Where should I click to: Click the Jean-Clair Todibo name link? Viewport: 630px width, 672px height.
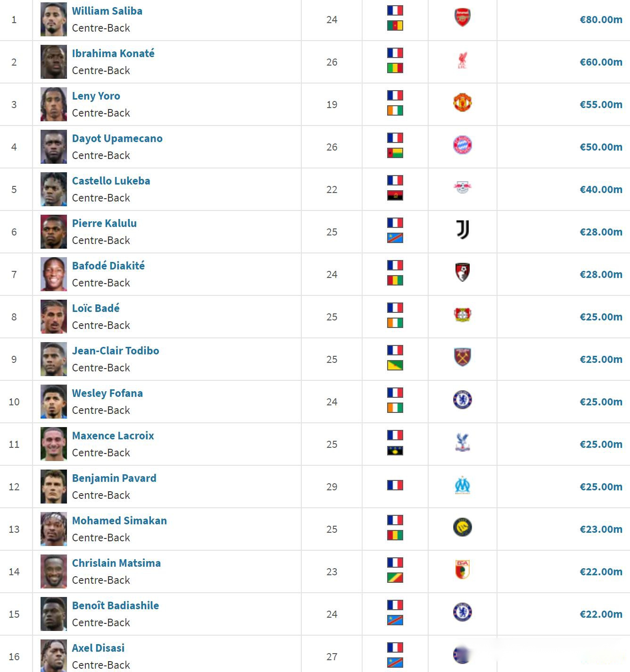click(x=116, y=351)
